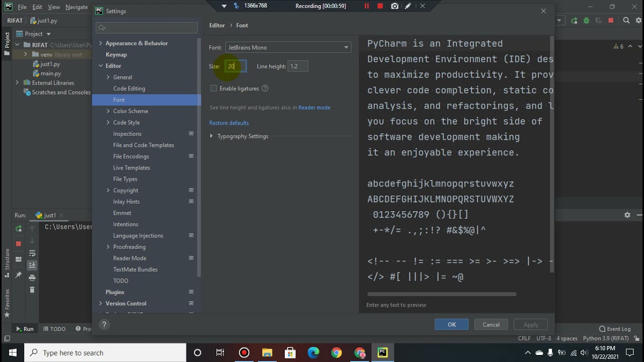
Task: Open Task View from the taskbar
Action: click(x=220, y=352)
